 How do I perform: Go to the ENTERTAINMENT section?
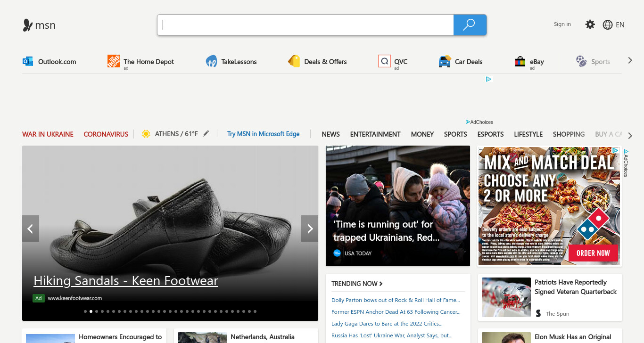point(375,134)
